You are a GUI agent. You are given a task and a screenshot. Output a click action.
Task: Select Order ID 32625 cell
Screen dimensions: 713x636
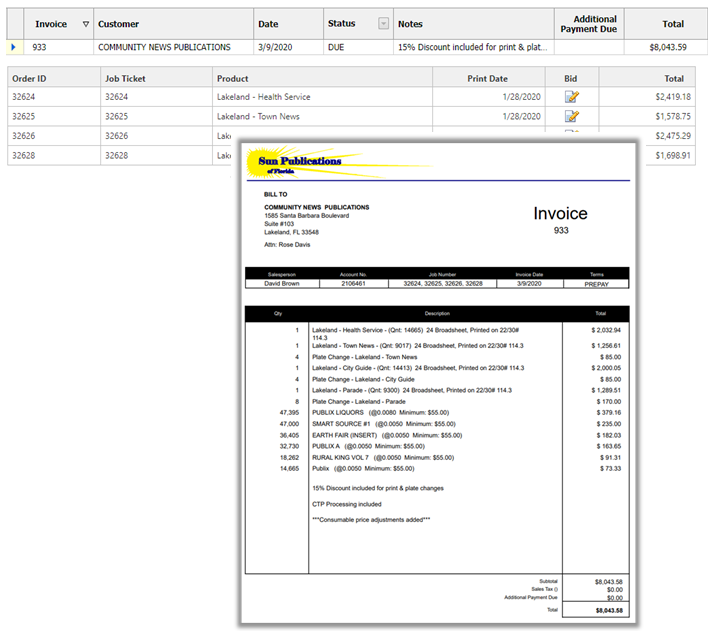[x=54, y=116]
